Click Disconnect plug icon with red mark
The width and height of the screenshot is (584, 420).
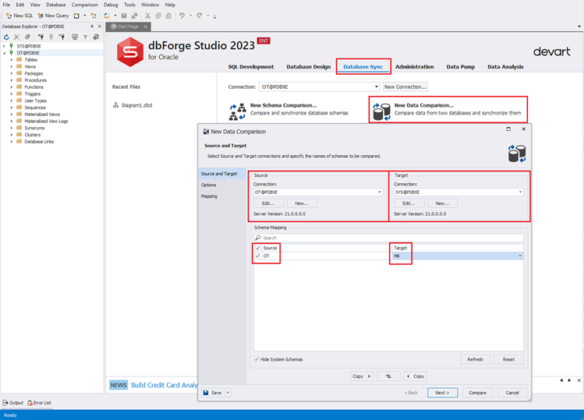62,37
